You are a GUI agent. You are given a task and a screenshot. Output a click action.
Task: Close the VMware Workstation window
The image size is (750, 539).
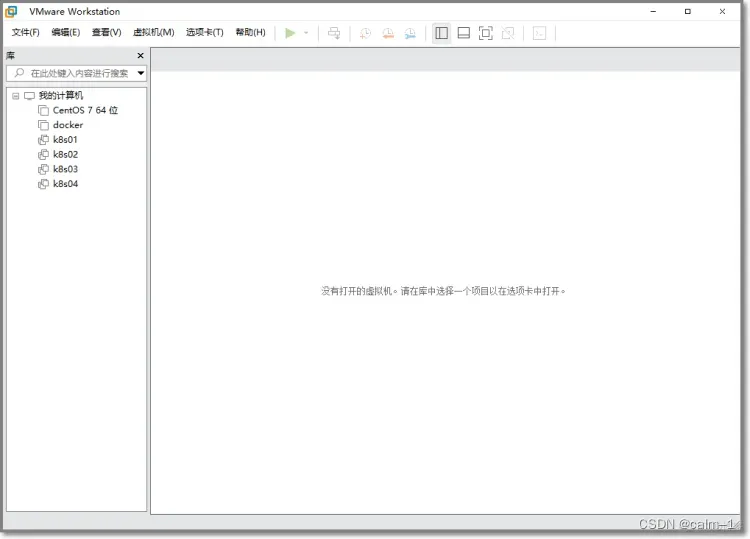[x=722, y=11]
